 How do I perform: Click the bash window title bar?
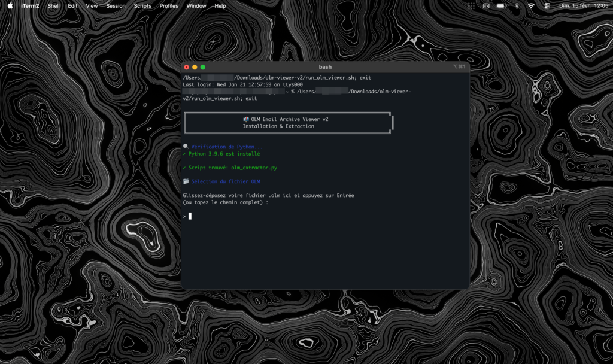325,67
